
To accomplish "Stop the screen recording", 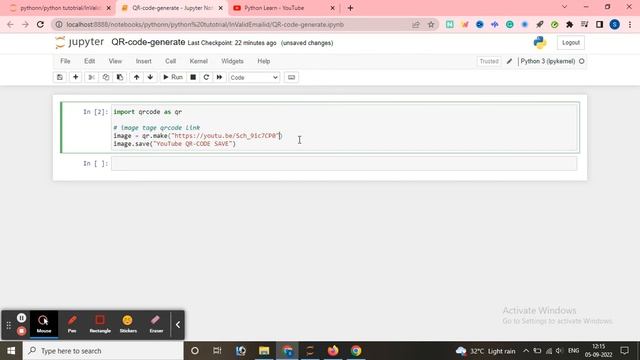I will (x=22, y=331).
